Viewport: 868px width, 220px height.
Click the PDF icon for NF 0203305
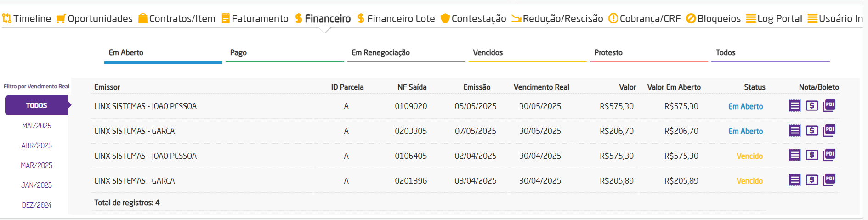coord(829,130)
